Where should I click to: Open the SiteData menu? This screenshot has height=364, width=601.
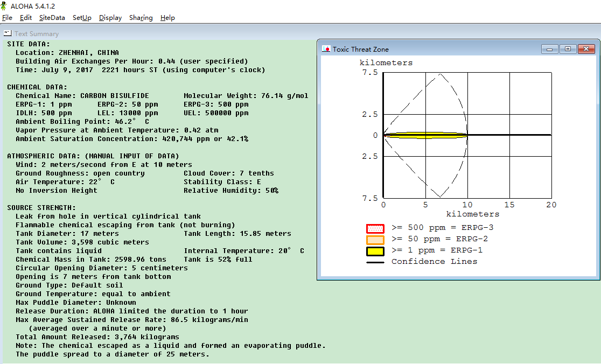tap(52, 18)
